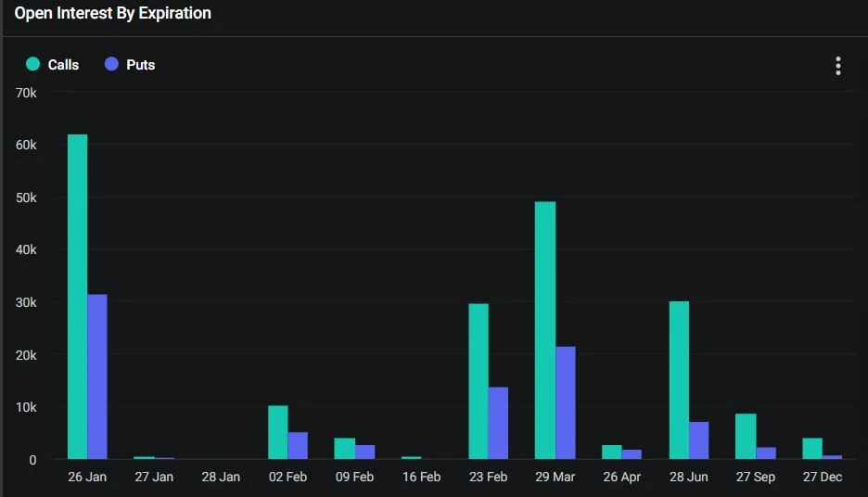Click the 09 Feb Calls bar
868x497 pixels.
tap(344, 448)
